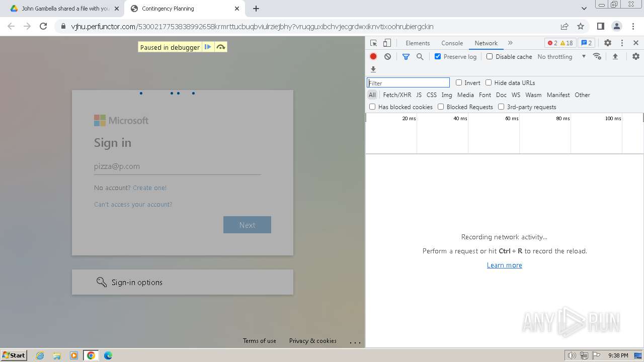Export HAR file download arrow

point(373,69)
